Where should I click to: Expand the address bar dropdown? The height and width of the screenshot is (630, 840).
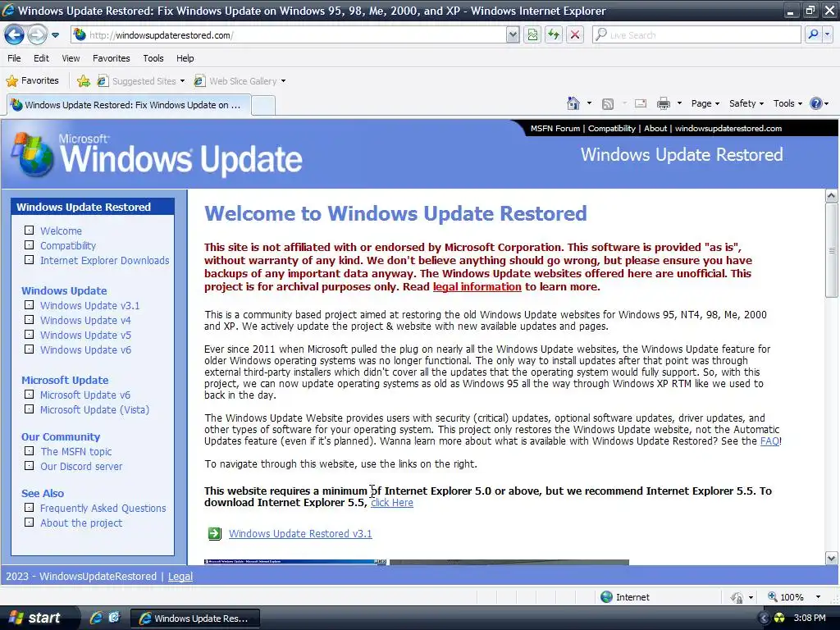(513, 35)
